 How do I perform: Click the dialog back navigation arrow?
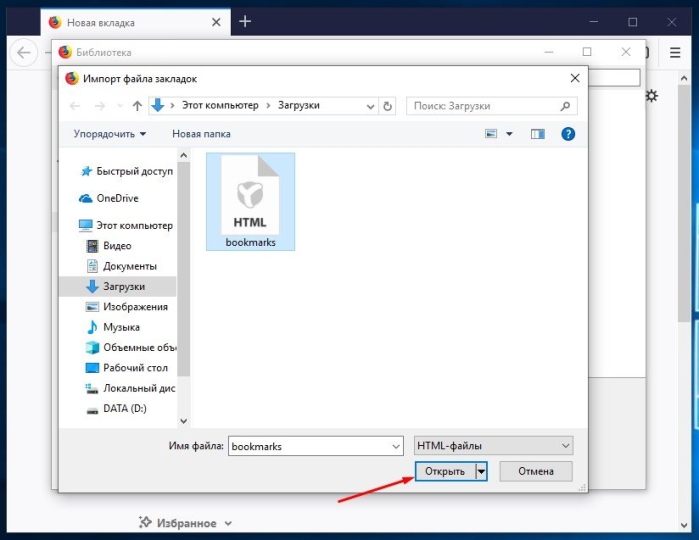[x=75, y=106]
